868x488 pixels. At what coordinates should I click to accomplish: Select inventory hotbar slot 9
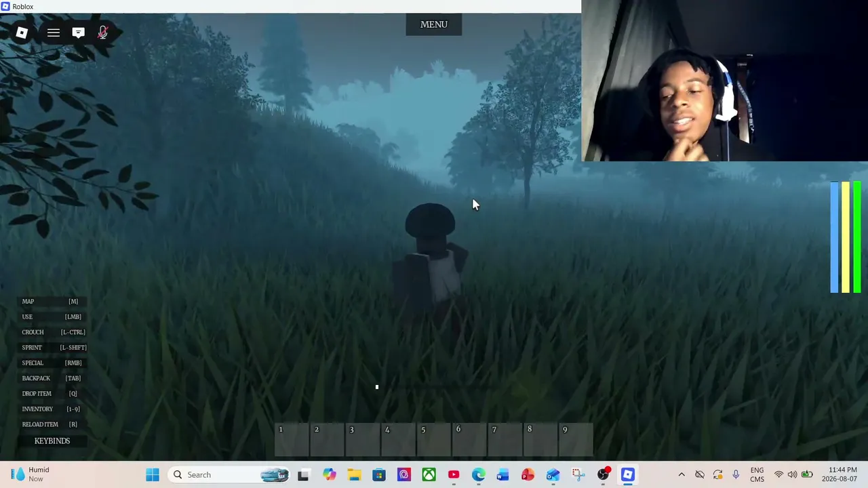576,440
